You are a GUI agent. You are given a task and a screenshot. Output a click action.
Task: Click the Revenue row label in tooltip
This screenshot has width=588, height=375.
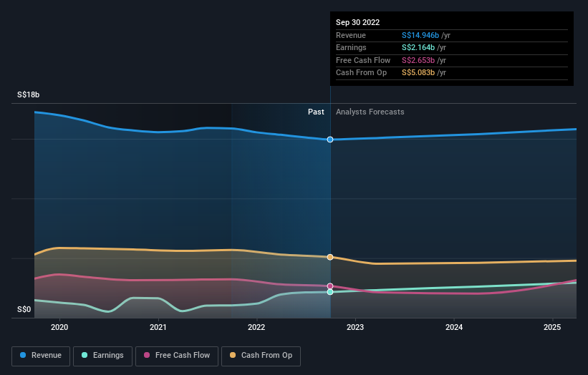(351, 35)
